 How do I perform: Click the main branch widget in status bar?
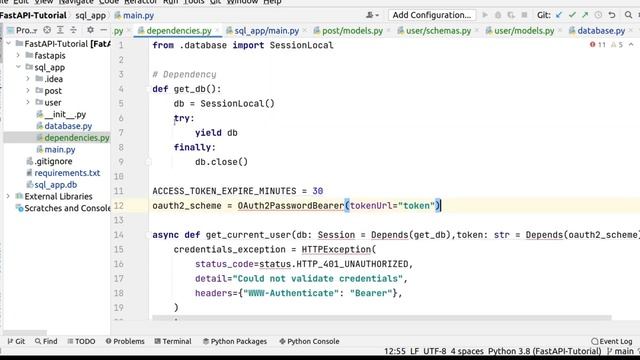[620, 351]
